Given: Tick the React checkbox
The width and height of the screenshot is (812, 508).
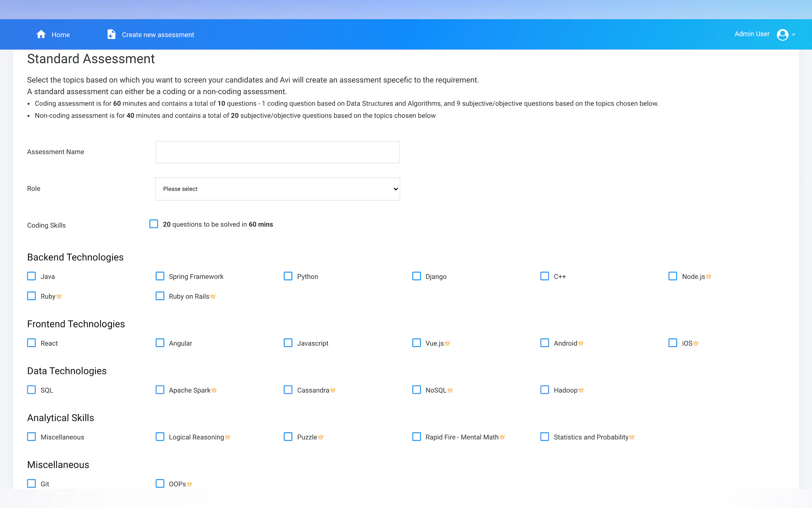Looking at the screenshot, I should pos(32,343).
